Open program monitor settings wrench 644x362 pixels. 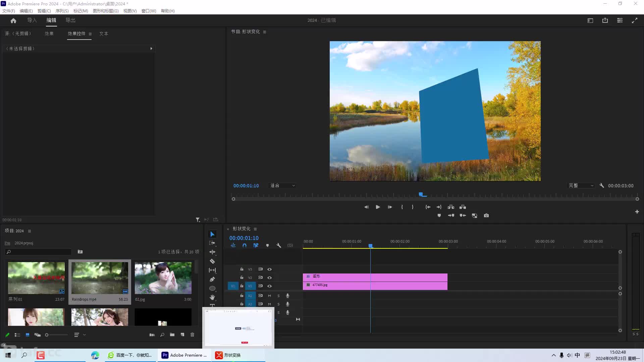click(602, 185)
